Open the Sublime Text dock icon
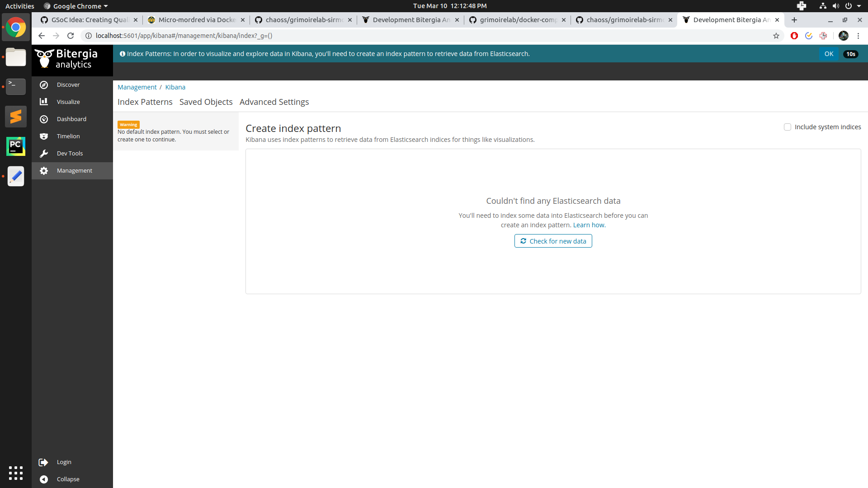 point(16,116)
